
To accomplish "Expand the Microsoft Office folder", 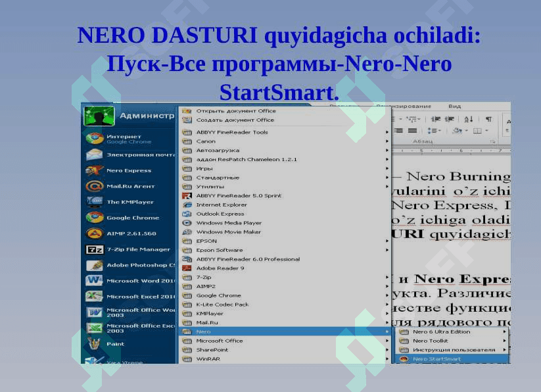I will click(x=285, y=341).
